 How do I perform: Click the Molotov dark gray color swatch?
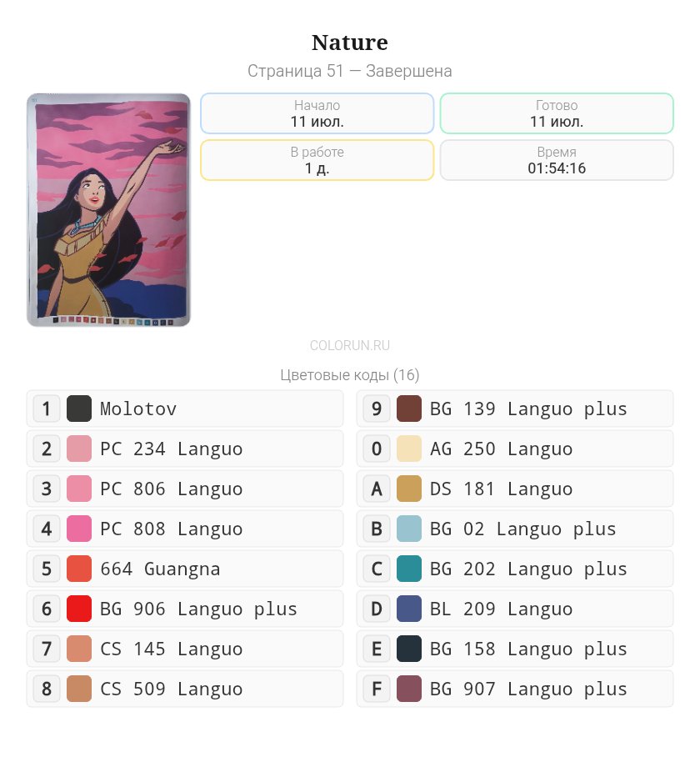[x=79, y=409]
